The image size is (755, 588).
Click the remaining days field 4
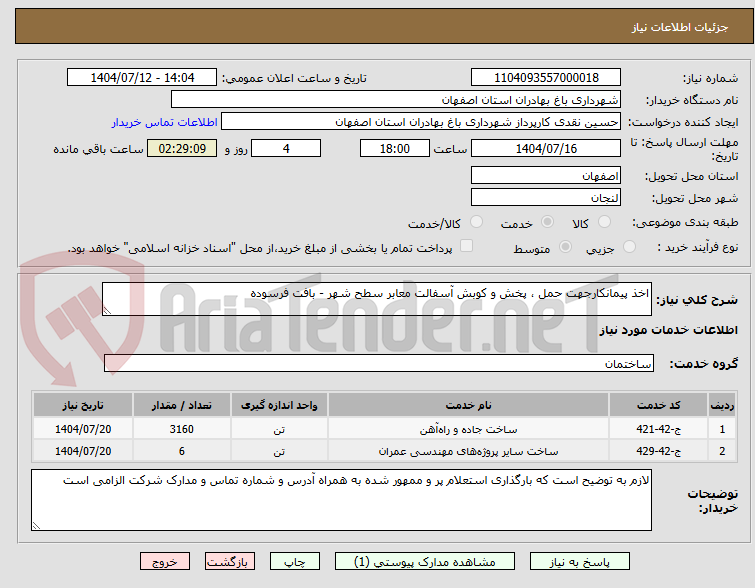286,148
